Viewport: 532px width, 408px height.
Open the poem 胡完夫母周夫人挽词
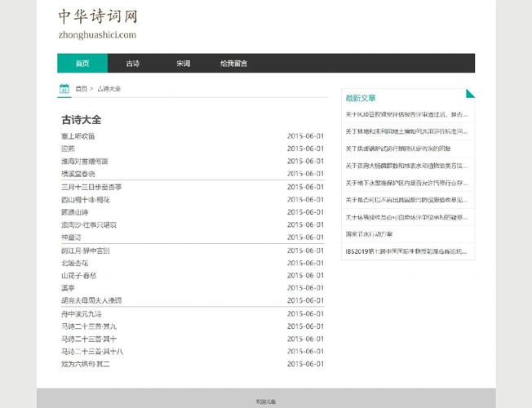91,300
